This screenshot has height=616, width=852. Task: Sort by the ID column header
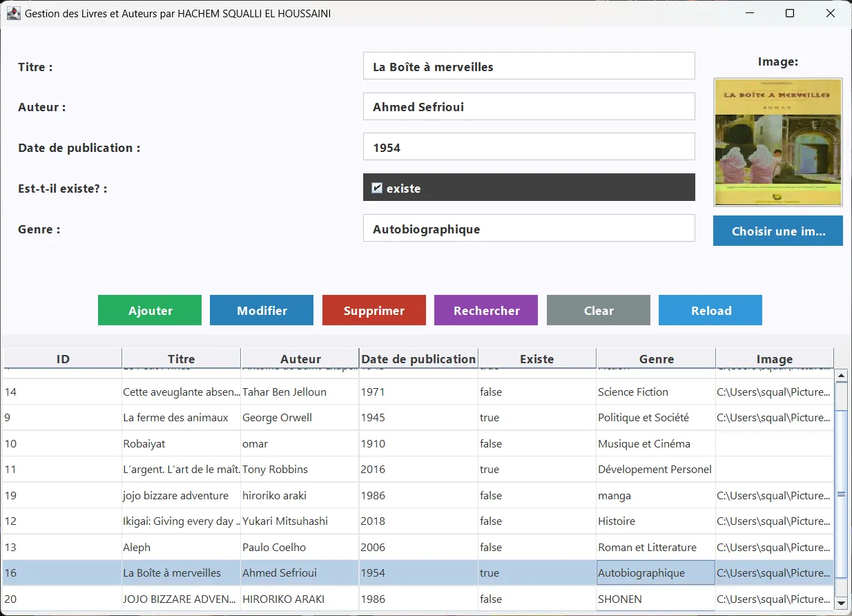click(62, 358)
